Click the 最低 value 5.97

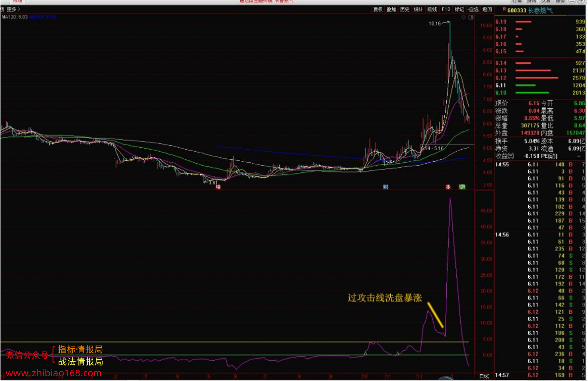(579, 118)
